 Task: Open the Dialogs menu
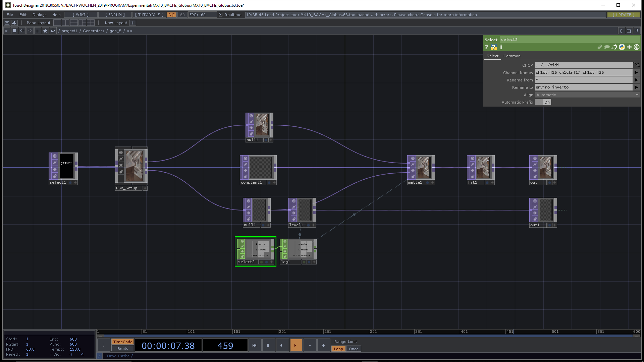pos(39,15)
